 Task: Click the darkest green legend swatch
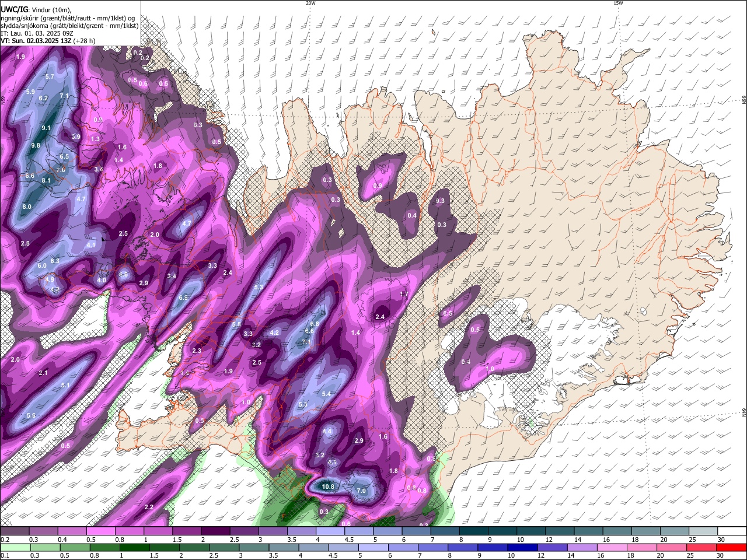[134, 547]
